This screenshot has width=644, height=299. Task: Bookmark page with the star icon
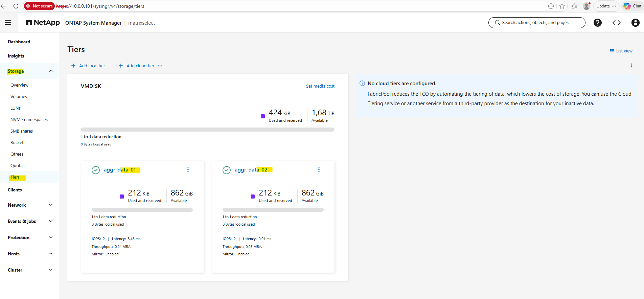pyautogui.click(x=562, y=6)
